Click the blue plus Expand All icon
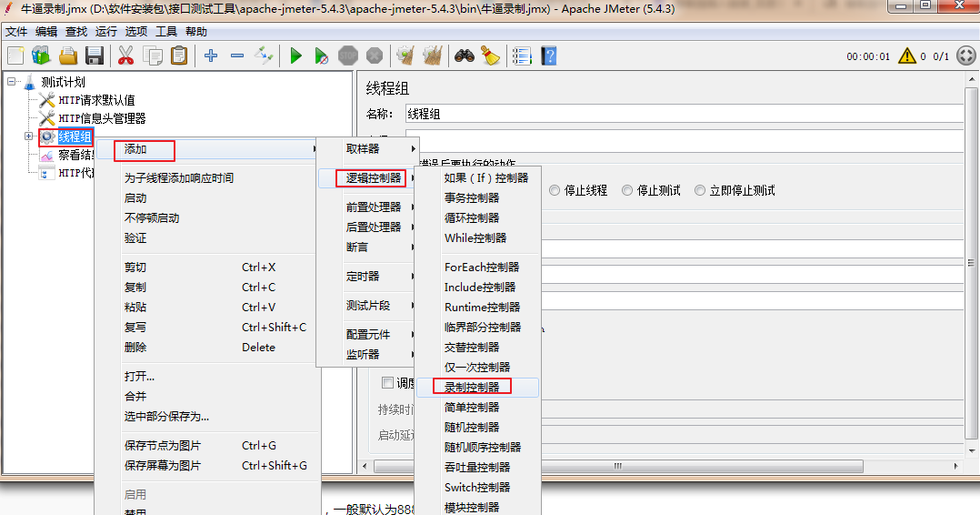Screen dimensions: 980x515 click(211, 56)
